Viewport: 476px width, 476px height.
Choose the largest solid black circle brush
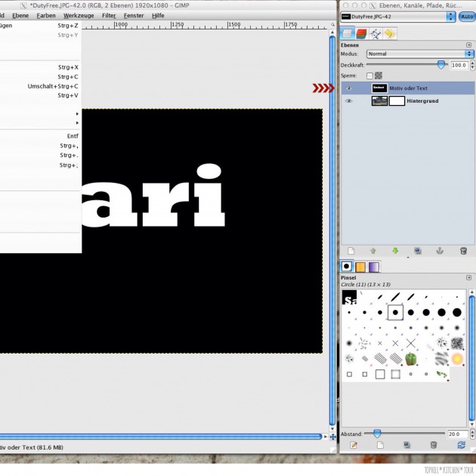point(457,312)
